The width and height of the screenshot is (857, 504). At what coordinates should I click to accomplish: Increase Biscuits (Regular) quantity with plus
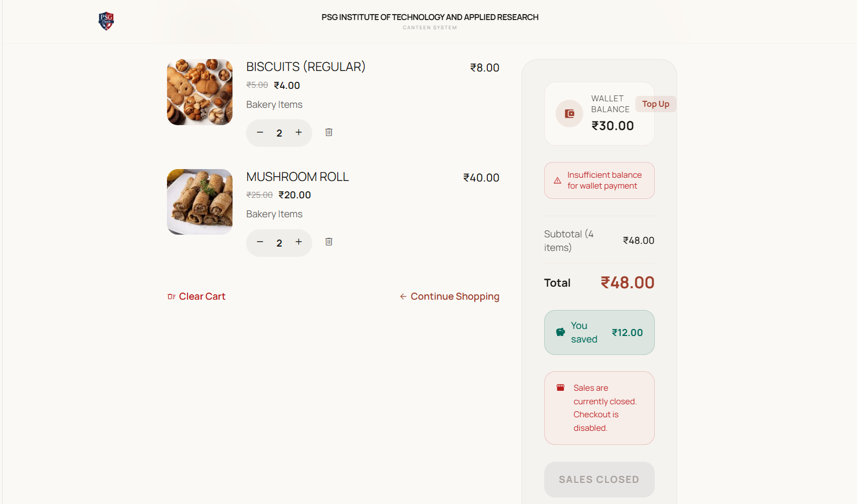pyautogui.click(x=299, y=133)
